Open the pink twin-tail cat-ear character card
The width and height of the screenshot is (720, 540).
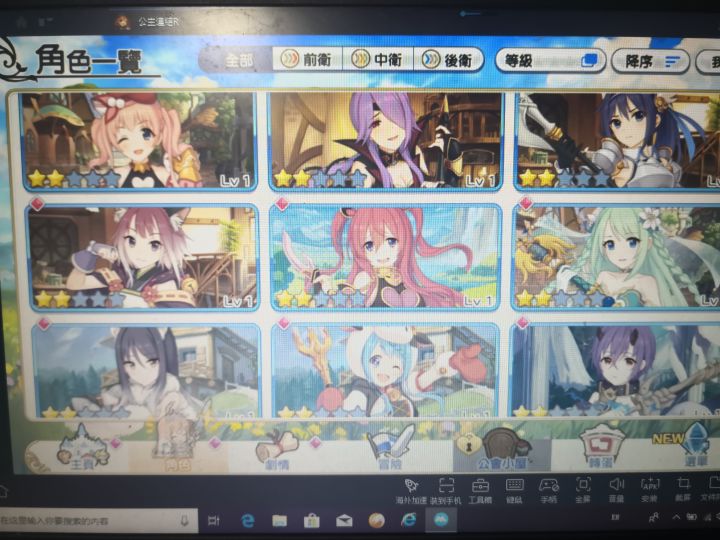pos(138,141)
